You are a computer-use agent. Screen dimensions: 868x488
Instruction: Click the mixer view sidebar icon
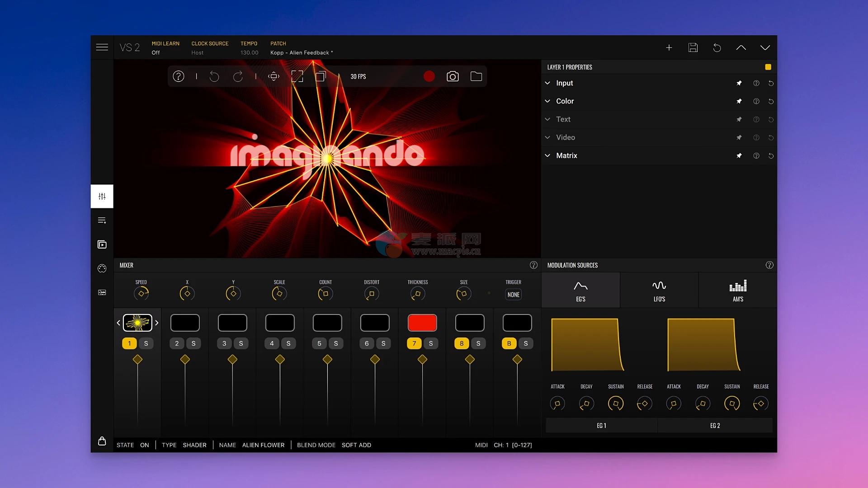102,196
